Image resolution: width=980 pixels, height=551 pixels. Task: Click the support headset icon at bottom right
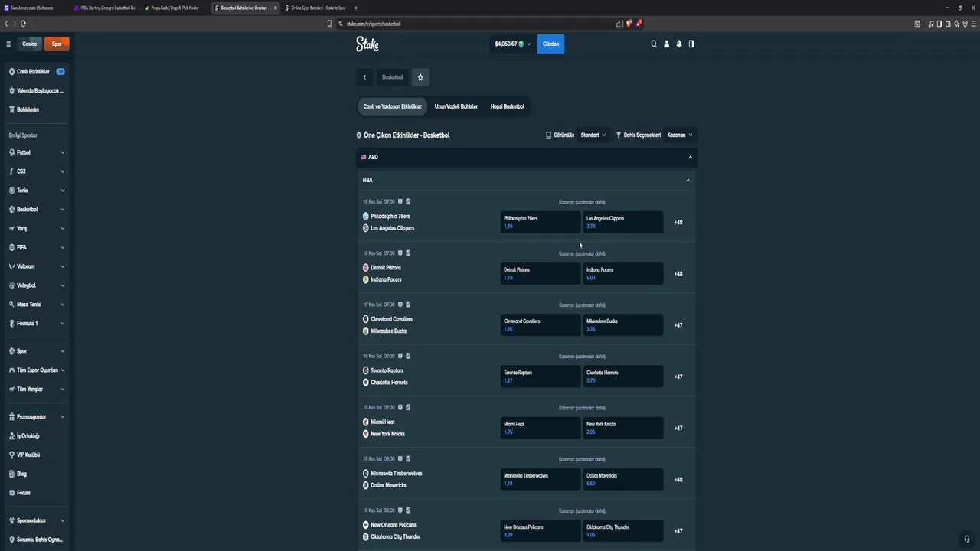[x=967, y=539]
